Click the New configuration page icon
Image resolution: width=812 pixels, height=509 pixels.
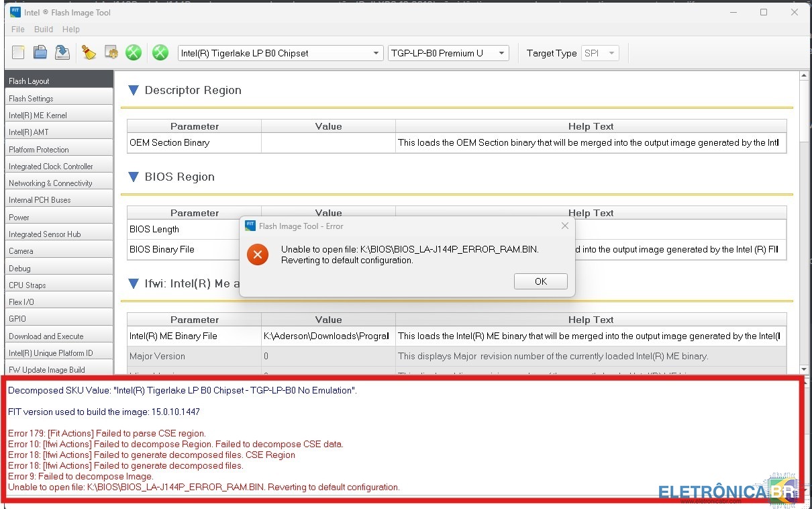pyautogui.click(x=18, y=52)
